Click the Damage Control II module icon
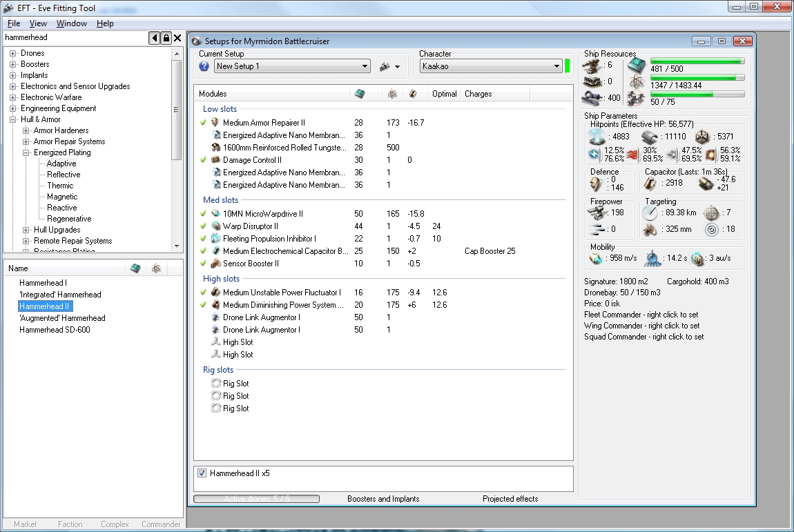The width and height of the screenshot is (794, 532). tap(215, 160)
